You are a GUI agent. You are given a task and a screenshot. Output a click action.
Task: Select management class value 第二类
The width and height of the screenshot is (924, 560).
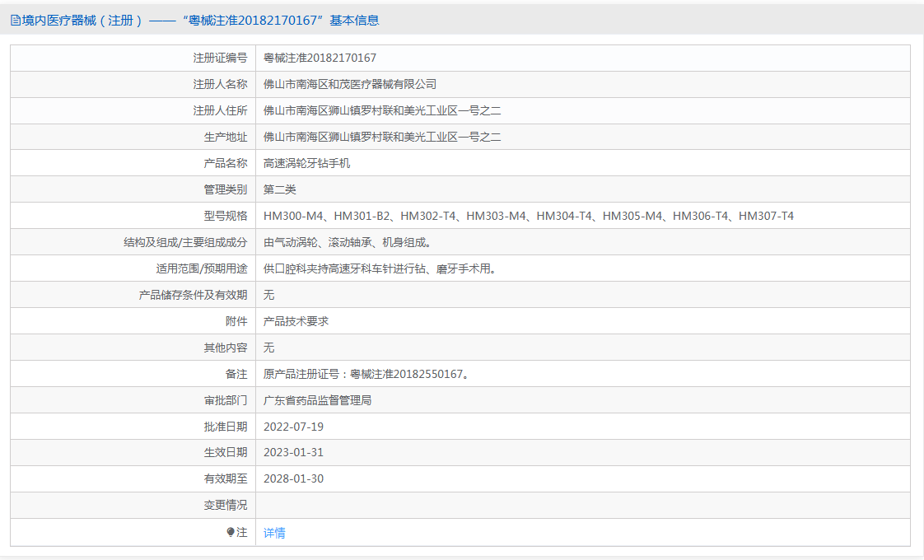coord(280,189)
